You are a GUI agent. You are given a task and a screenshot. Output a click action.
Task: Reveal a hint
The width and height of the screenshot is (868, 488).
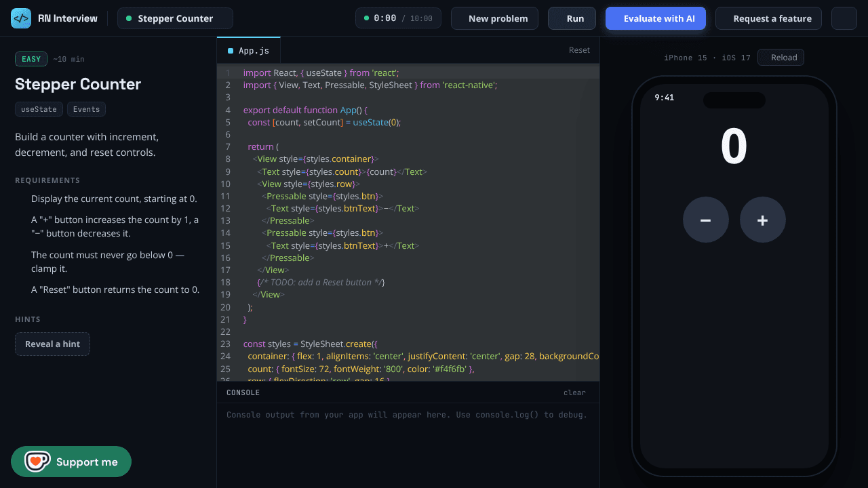(x=52, y=344)
